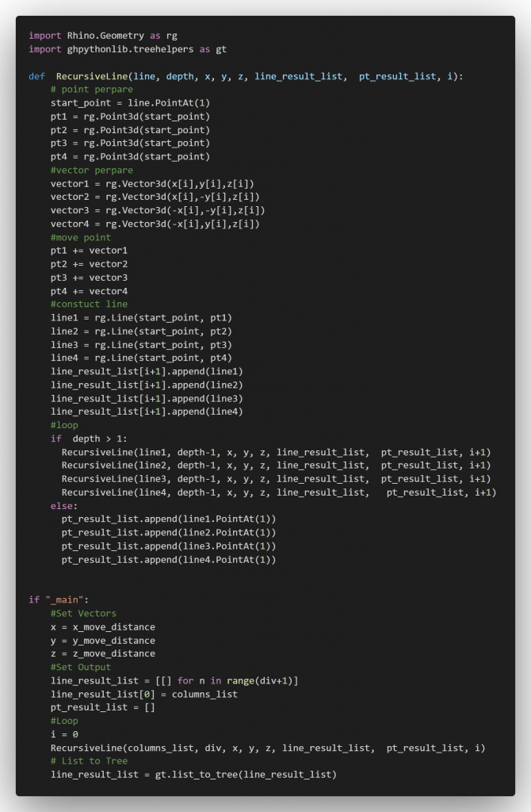The height and width of the screenshot is (812, 531).
Task: Click the '#constuct line' comment
Action: [x=89, y=304]
